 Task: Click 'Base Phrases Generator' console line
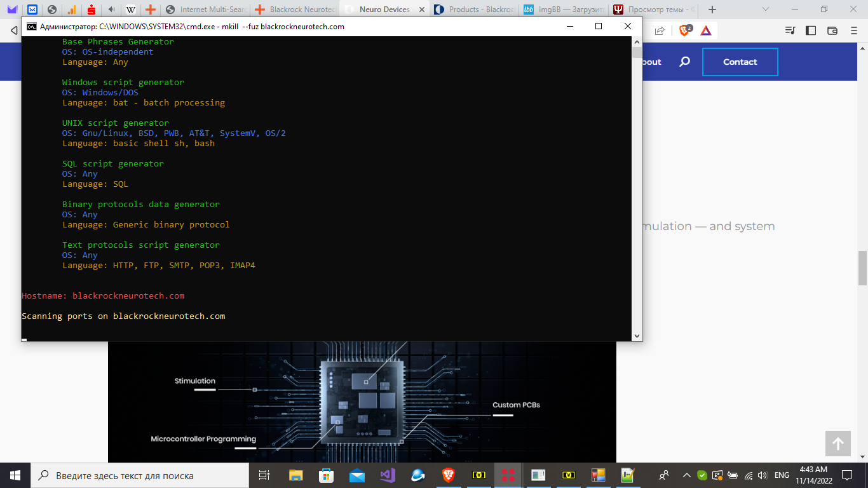click(x=118, y=42)
